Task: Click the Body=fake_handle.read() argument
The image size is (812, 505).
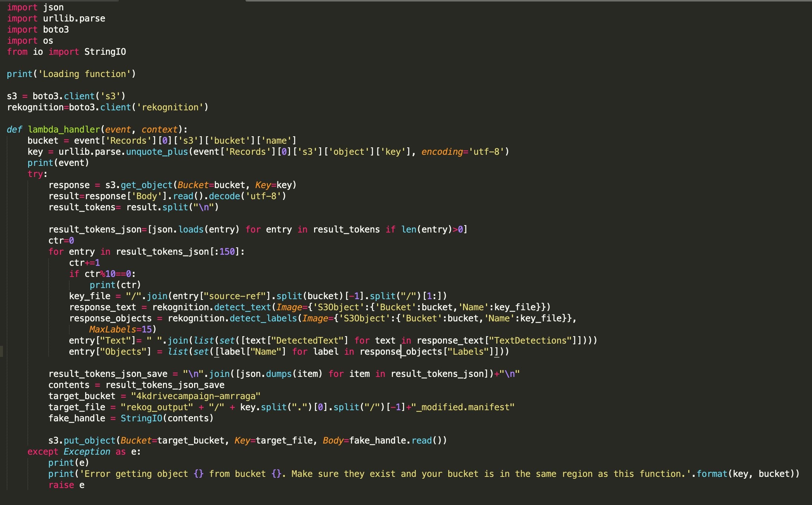Action: point(382,441)
